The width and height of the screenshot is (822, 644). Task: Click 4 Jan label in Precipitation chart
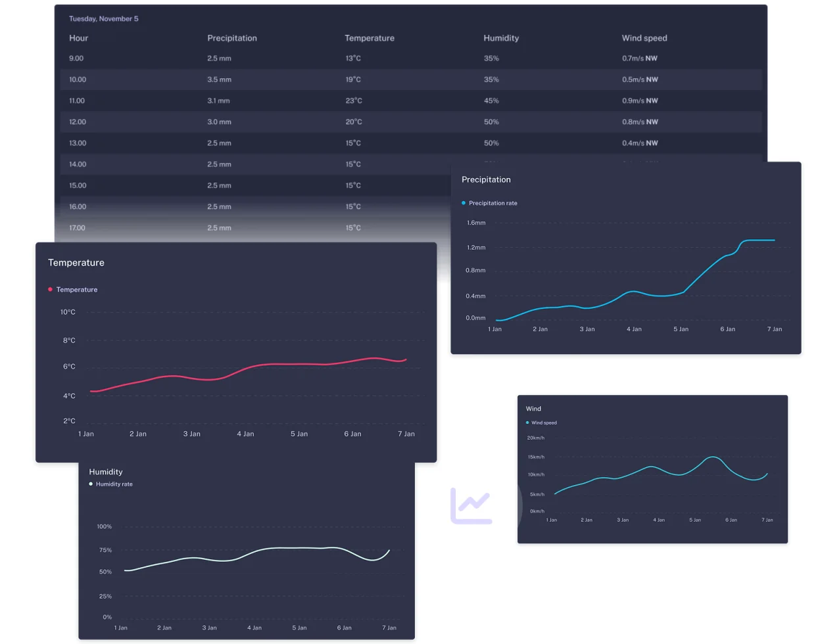click(x=634, y=329)
